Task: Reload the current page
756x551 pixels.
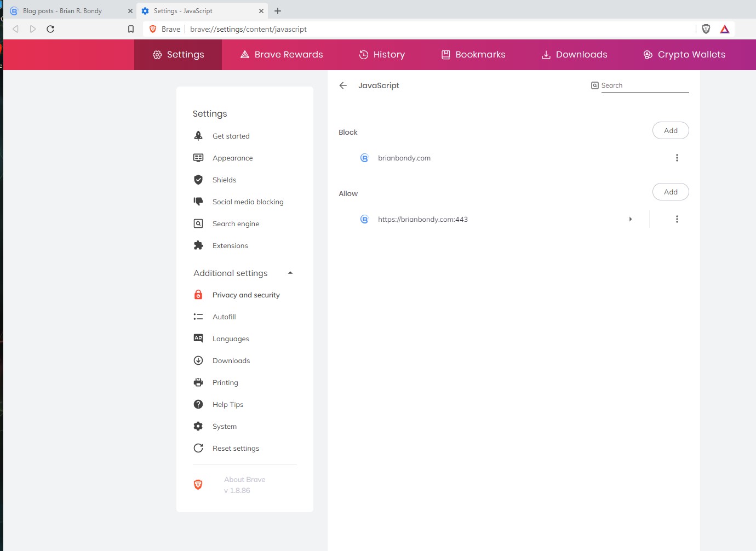Action: coord(50,29)
